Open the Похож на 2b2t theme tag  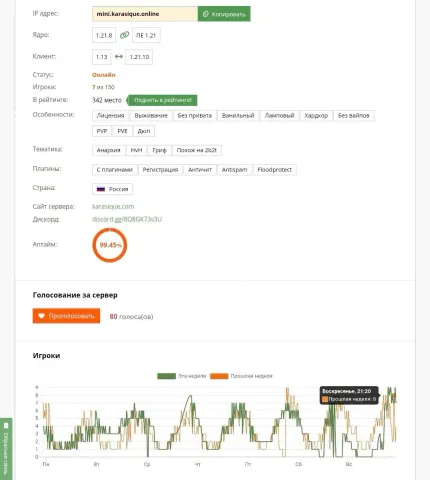[197, 150]
